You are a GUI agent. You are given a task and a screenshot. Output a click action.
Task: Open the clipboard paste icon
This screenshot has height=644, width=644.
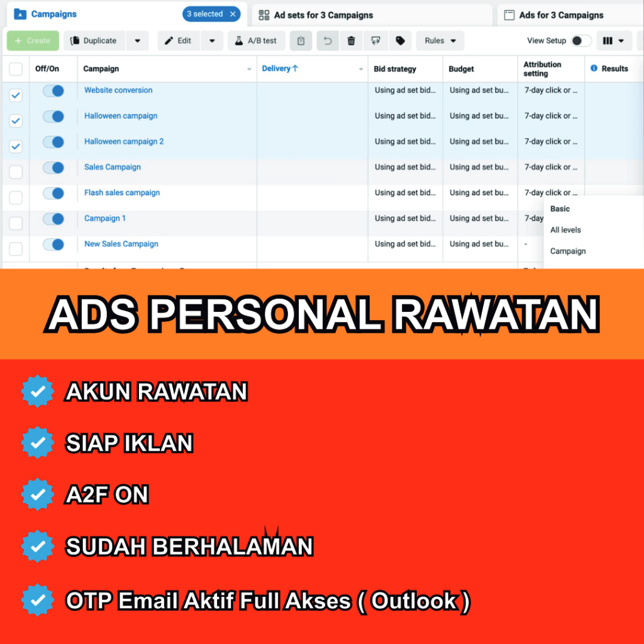coord(301,40)
